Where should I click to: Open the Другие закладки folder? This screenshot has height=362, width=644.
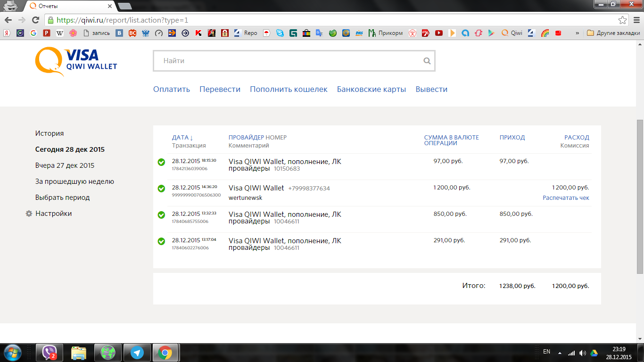[613, 33]
